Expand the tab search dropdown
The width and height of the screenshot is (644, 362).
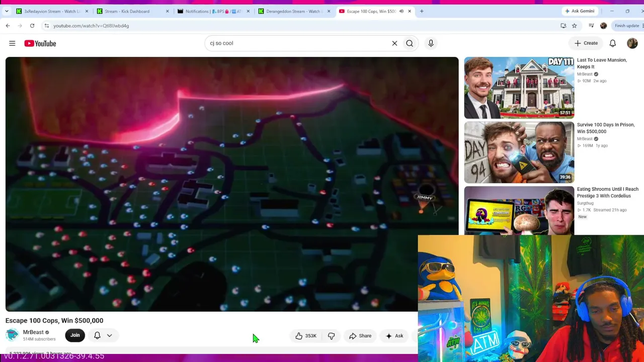coord(7,11)
